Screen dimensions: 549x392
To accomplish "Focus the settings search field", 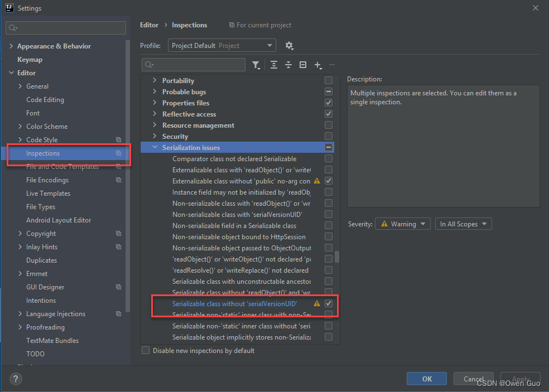I will click(x=66, y=28).
